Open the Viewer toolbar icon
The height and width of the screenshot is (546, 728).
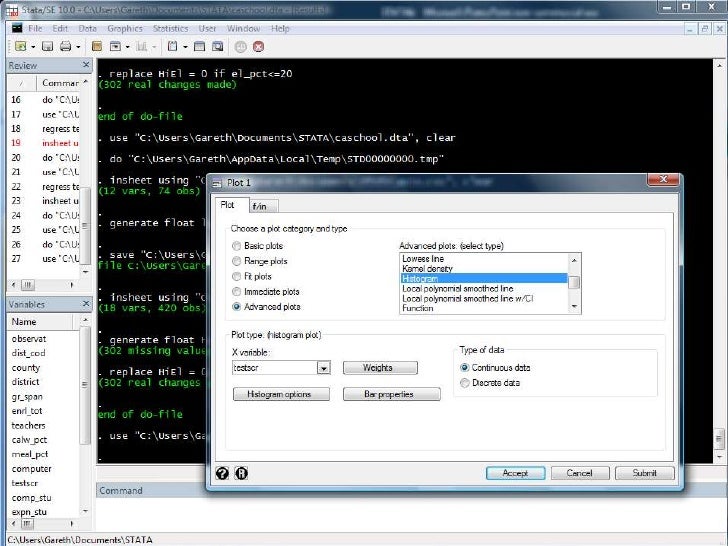coord(116,46)
